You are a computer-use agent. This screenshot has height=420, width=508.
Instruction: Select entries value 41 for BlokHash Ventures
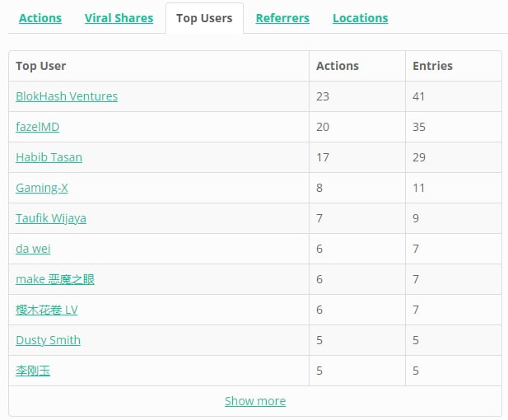[418, 96]
